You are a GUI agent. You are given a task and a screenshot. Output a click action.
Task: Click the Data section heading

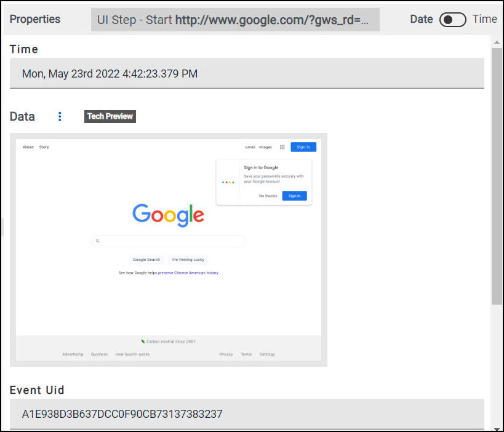point(22,116)
